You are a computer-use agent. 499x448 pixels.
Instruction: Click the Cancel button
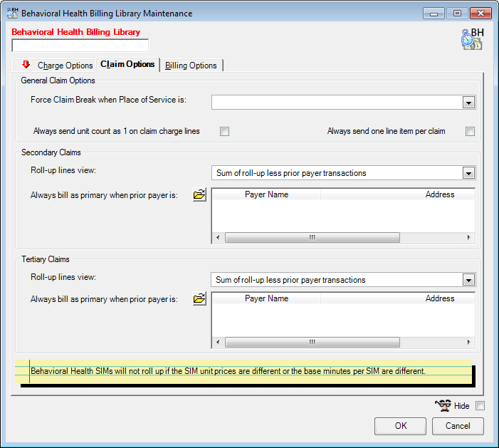click(x=458, y=426)
